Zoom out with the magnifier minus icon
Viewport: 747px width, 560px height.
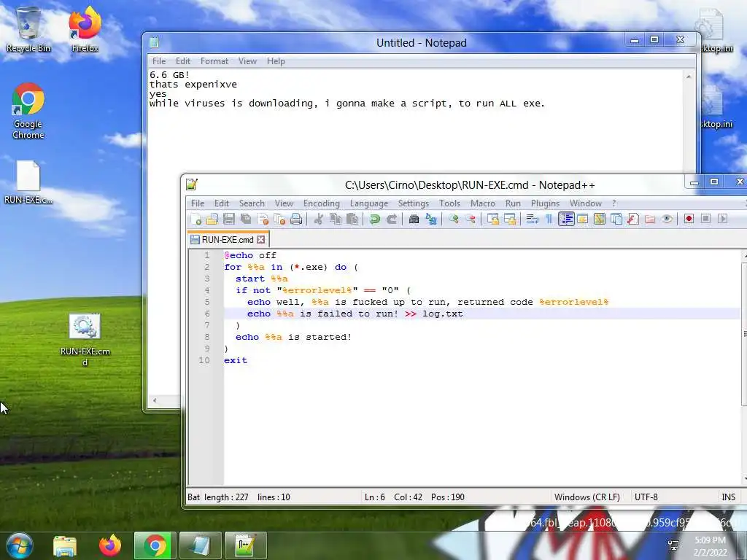471,219
